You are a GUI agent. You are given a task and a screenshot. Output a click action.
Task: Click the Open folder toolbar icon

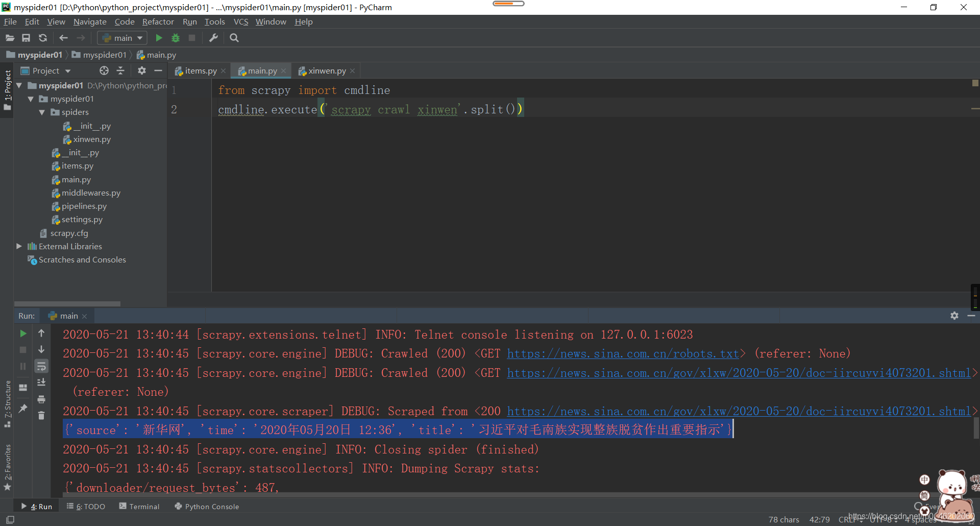coord(10,38)
